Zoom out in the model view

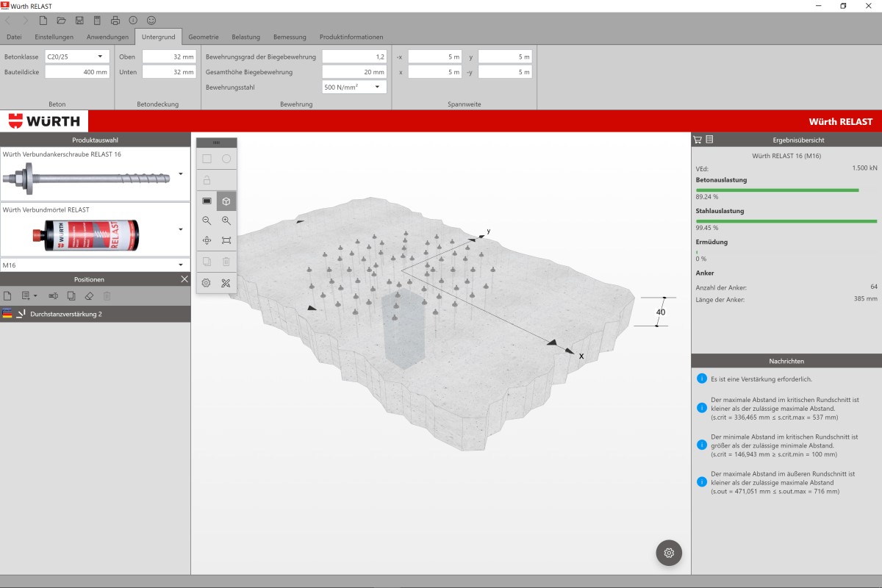click(x=207, y=220)
